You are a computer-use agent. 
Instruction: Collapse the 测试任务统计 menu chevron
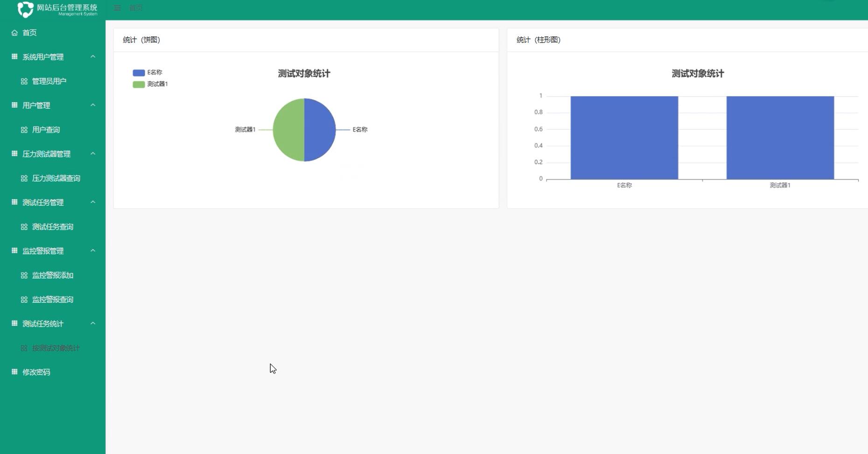point(93,323)
